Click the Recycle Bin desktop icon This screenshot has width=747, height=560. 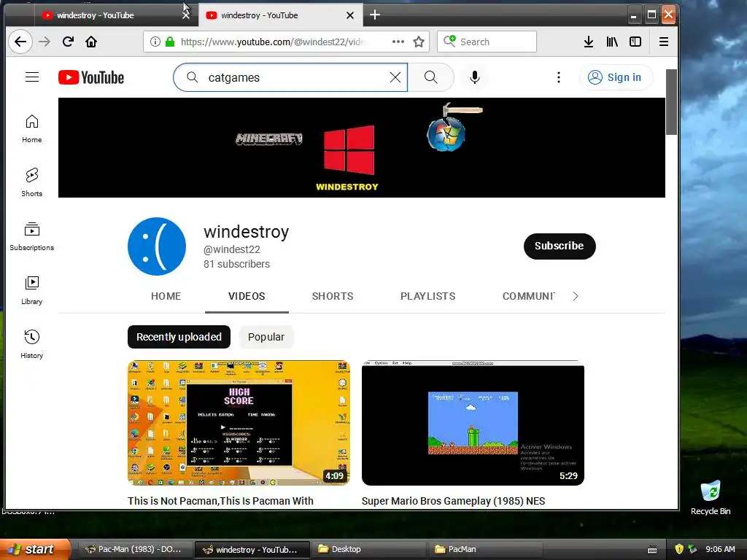[x=711, y=498]
